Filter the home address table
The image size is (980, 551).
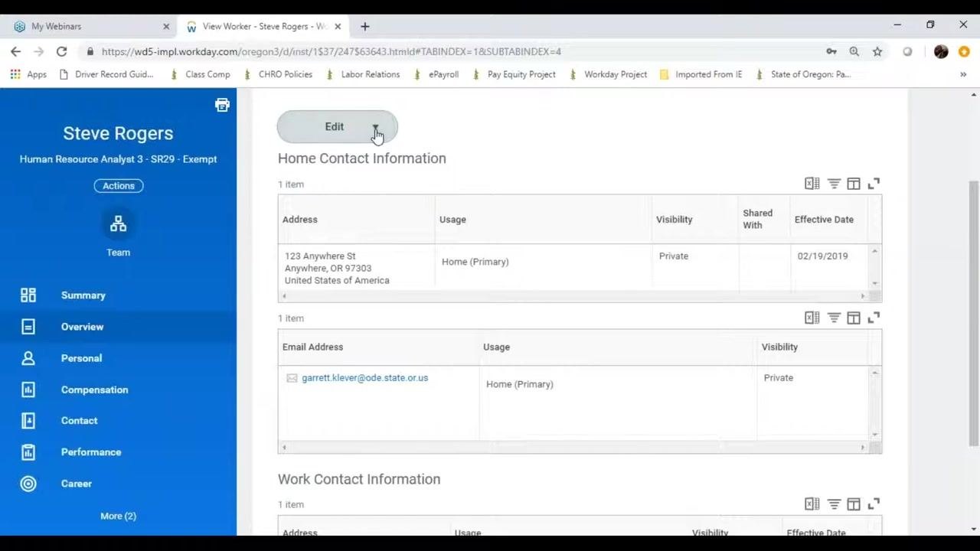click(834, 184)
